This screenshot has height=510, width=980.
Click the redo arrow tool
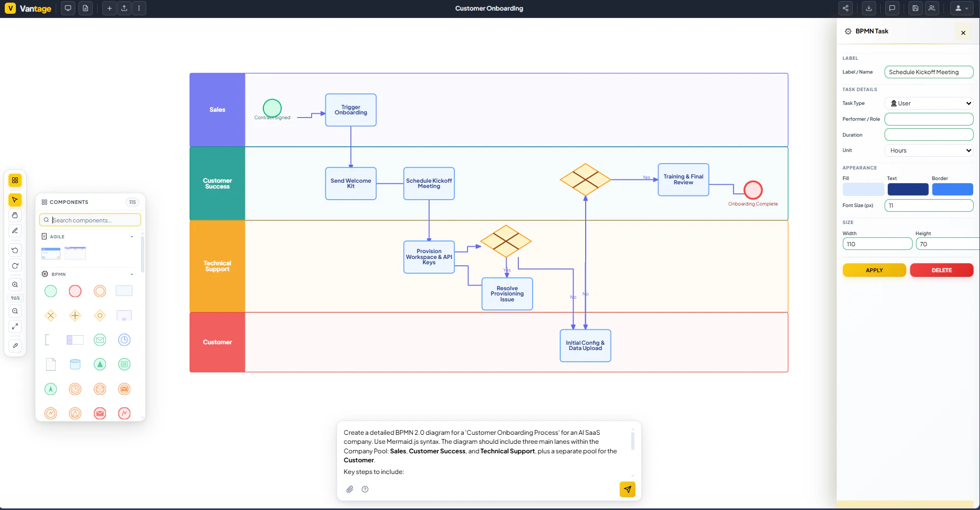point(15,266)
